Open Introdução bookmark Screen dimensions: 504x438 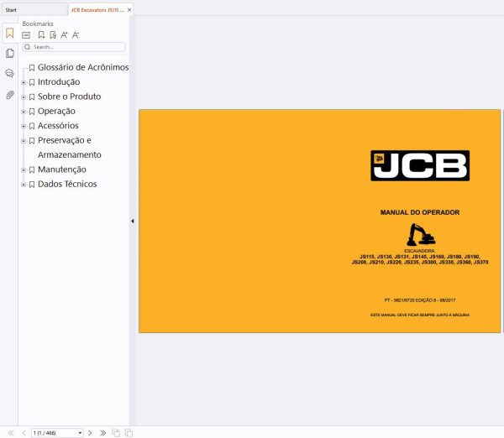59,82
